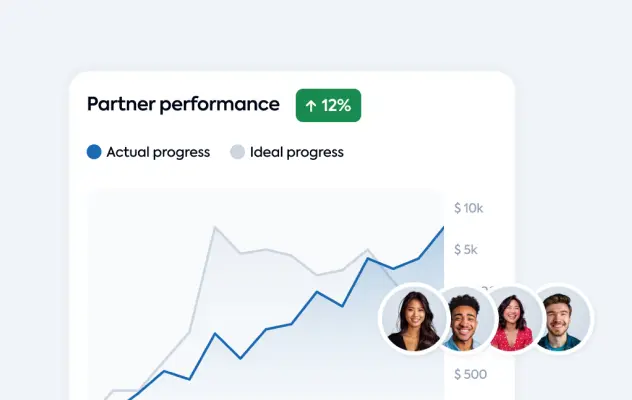The image size is (632, 400).
Task: Open the third avatar, woman in red top
Action: [x=512, y=319]
